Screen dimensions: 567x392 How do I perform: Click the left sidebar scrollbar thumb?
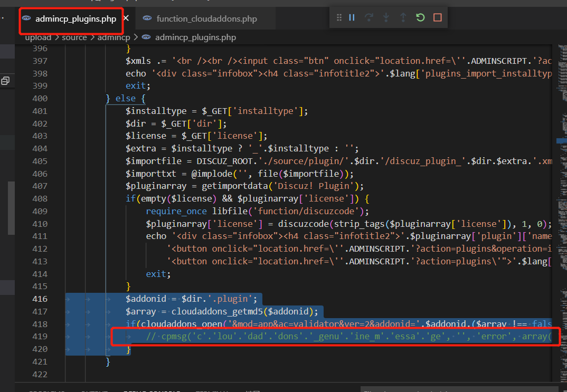(11, 208)
